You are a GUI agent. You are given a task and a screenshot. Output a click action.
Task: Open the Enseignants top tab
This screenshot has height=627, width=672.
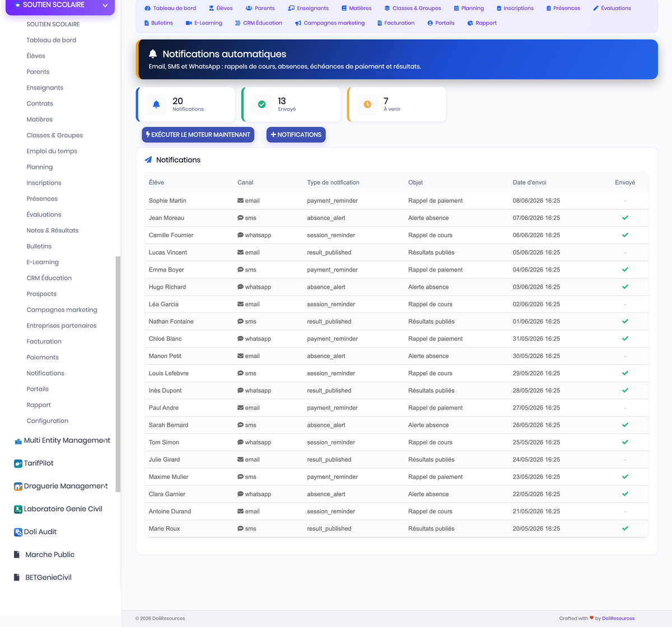tap(309, 8)
